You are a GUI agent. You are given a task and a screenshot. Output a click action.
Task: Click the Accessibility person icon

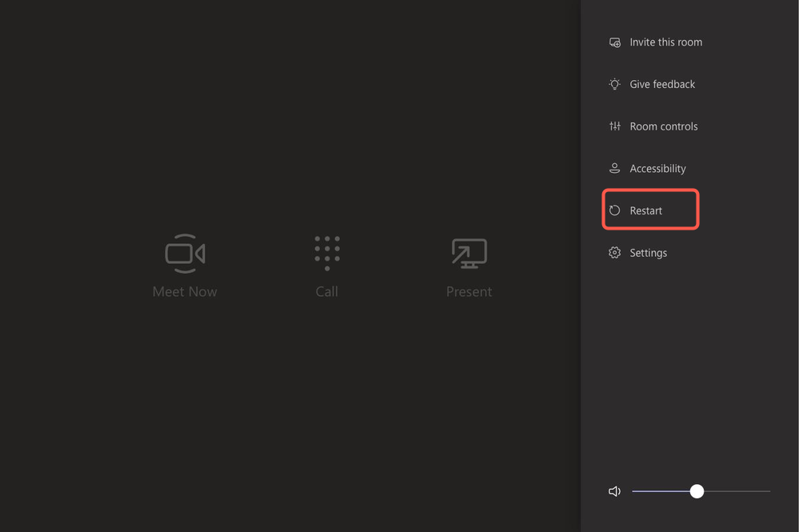pyautogui.click(x=614, y=168)
